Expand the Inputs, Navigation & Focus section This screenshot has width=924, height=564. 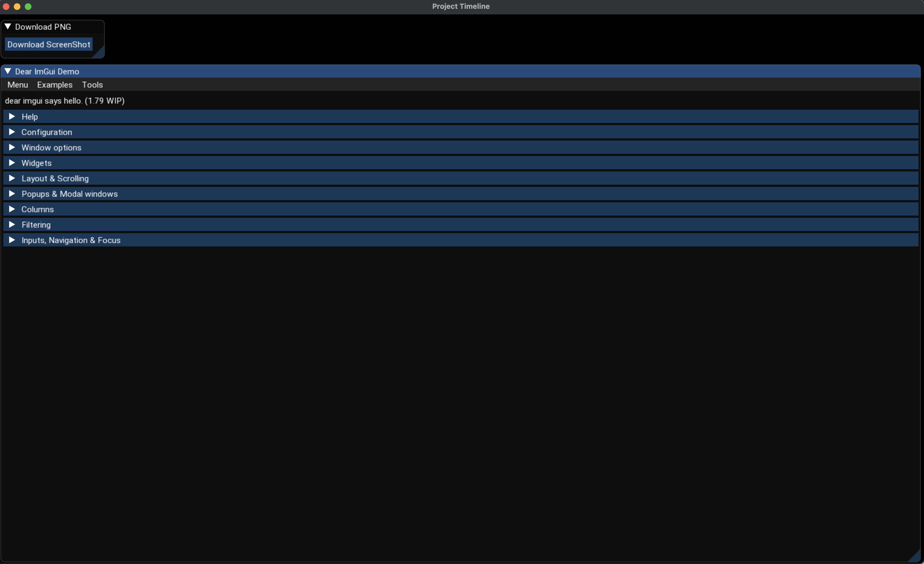click(71, 240)
